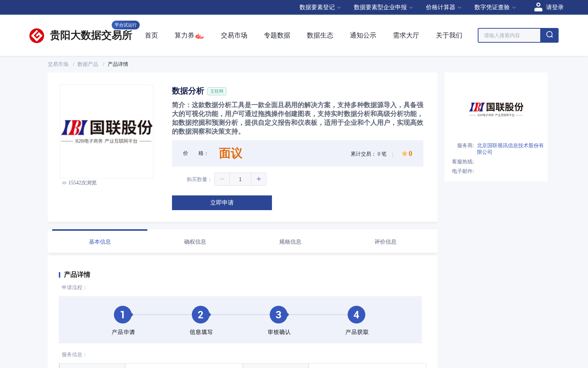Focus the search input field
588x368 pixels.
coord(509,35)
